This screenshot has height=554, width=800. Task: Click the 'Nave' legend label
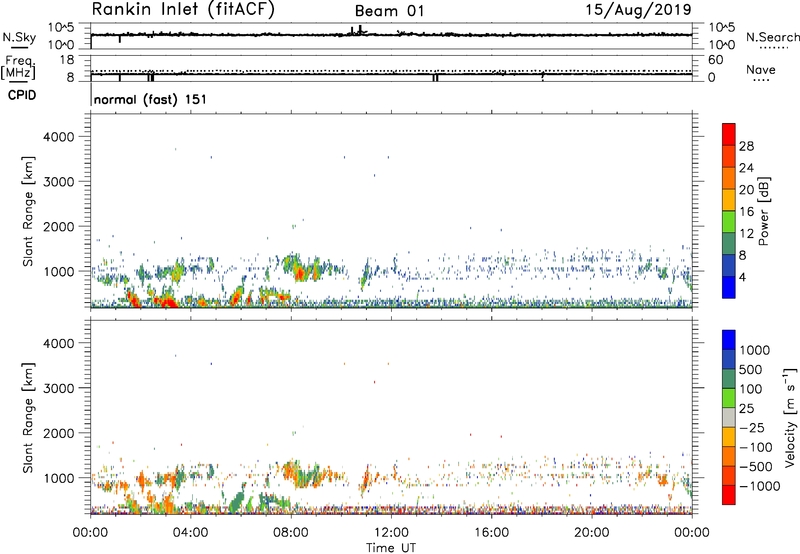761,69
